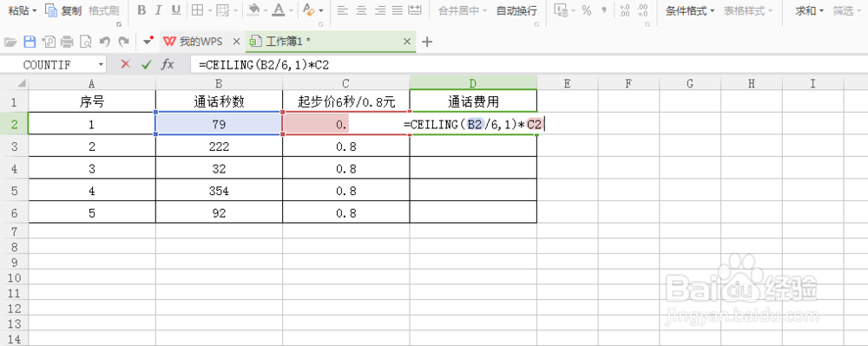This screenshot has width=868, height=346.
Task: Expand the font color dropdown arrow
Action: click(x=291, y=10)
